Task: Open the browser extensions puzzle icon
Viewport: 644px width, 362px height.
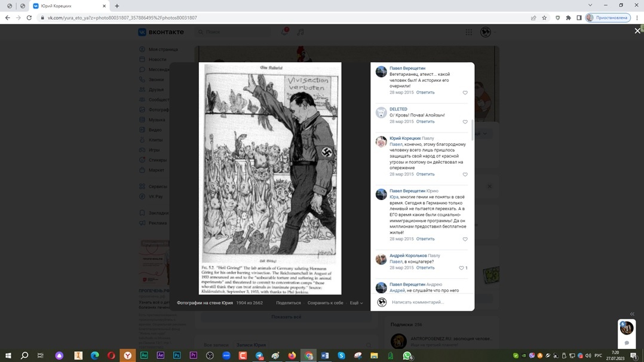Action: coord(569,18)
